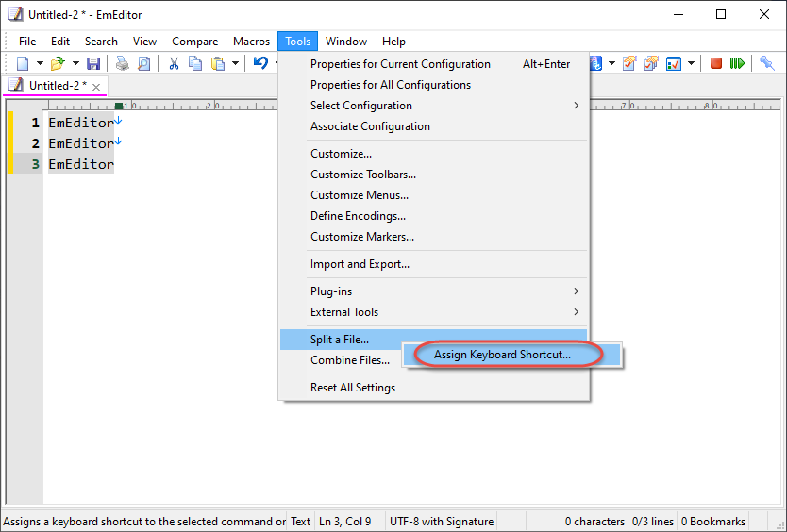The image size is (787, 532).
Task: Click the Undo arrow icon
Action: (x=260, y=64)
